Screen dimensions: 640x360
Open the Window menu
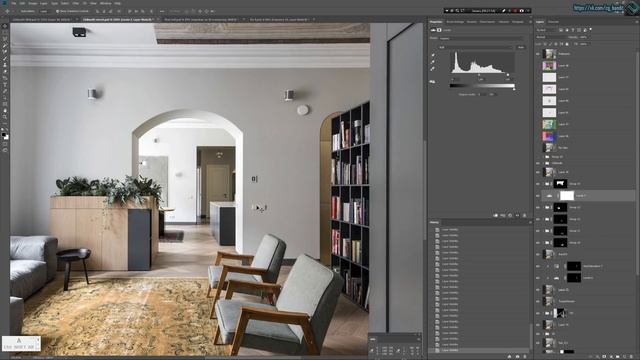(105, 3)
